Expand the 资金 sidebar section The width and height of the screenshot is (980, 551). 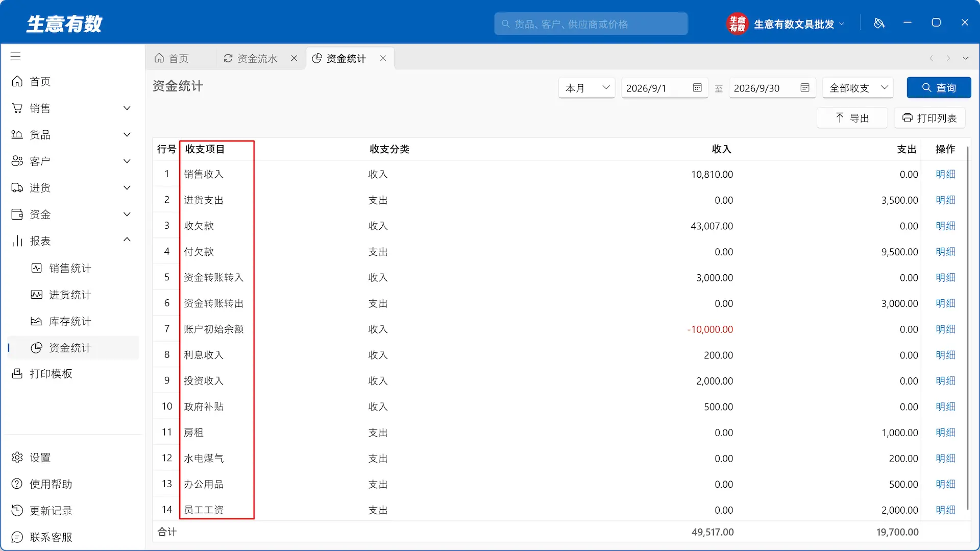[x=127, y=214]
